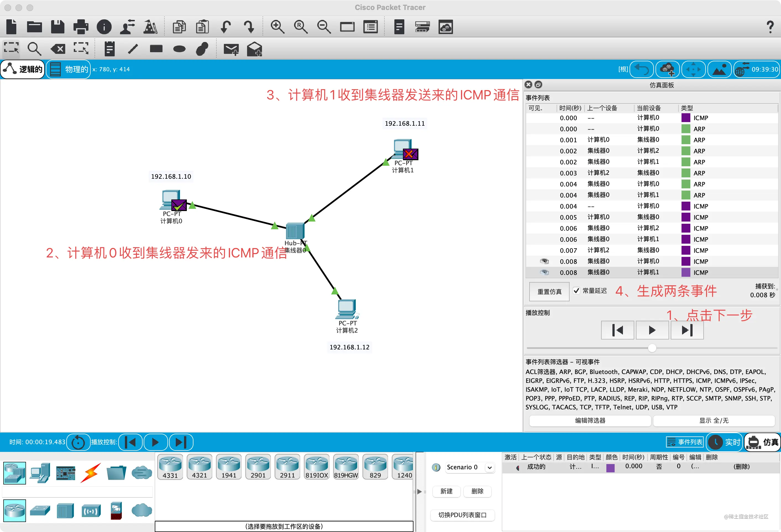Choose the 2911 router device
This screenshot has width=781, height=532.
[287, 467]
